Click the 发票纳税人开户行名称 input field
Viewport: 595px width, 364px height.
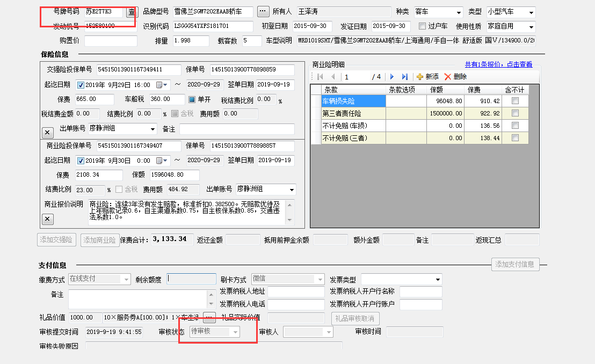pos(421,292)
